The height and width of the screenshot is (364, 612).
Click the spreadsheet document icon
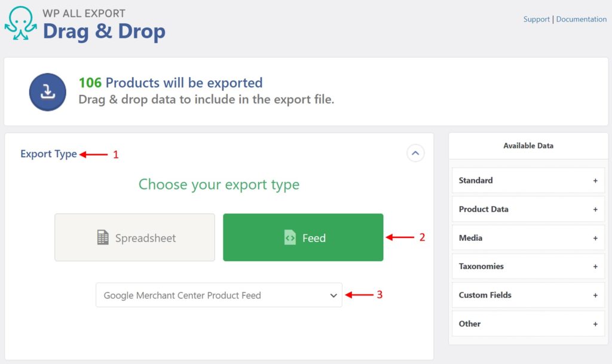click(x=103, y=237)
